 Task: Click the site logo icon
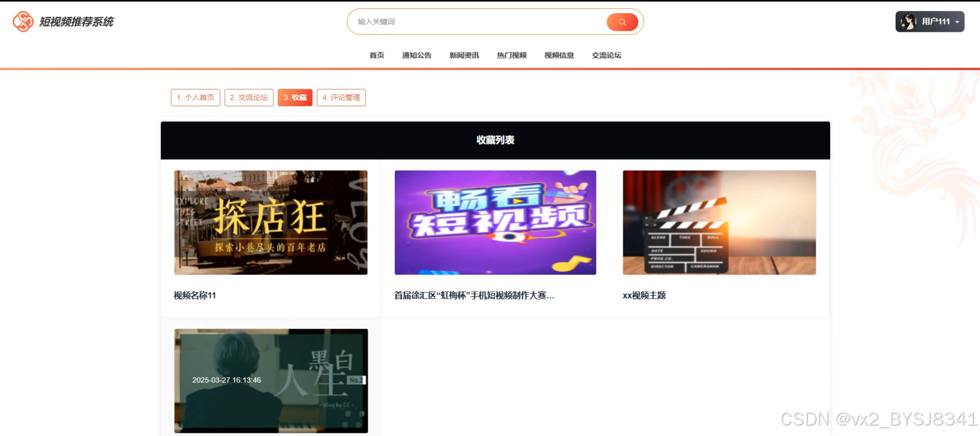[x=23, y=21]
